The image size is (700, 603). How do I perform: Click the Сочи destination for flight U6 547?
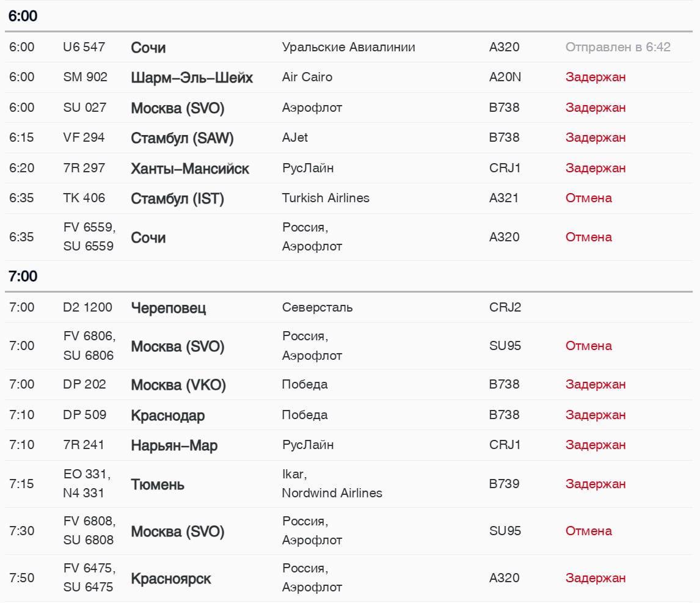pos(148,48)
